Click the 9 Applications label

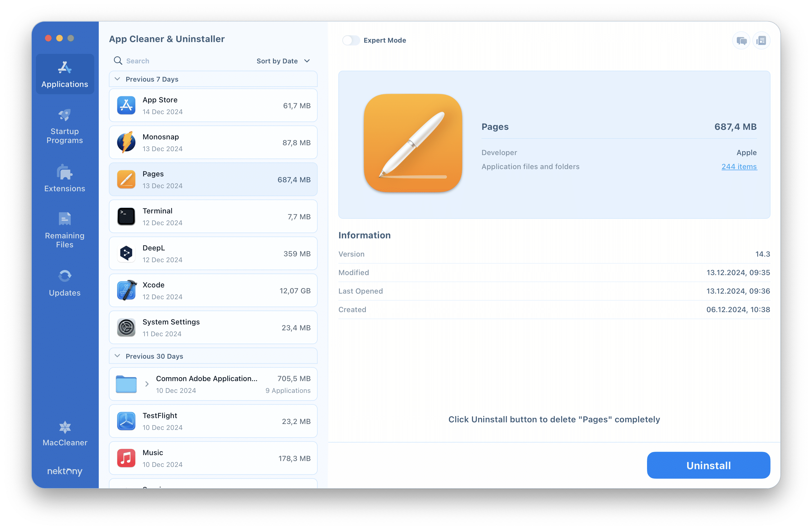tap(288, 391)
